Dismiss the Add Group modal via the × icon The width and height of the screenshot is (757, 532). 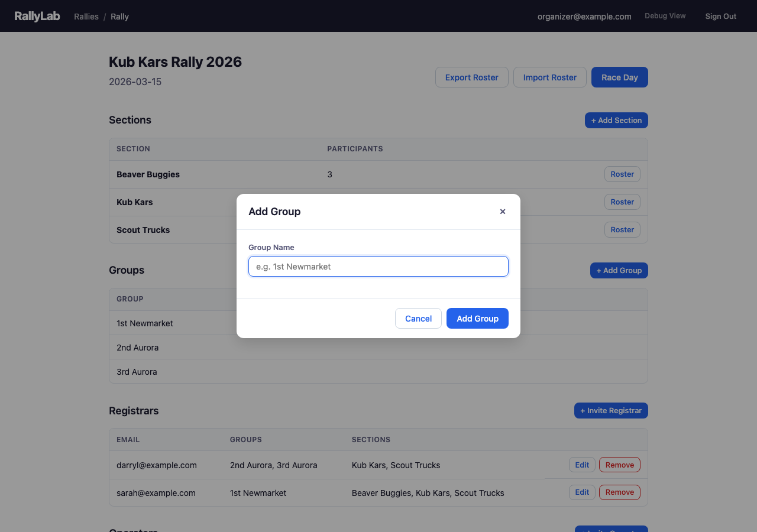[x=502, y=211]
